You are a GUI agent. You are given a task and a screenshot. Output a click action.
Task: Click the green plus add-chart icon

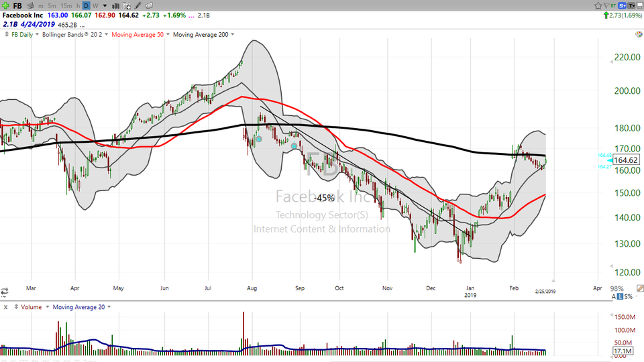click(x=5, y=6)
